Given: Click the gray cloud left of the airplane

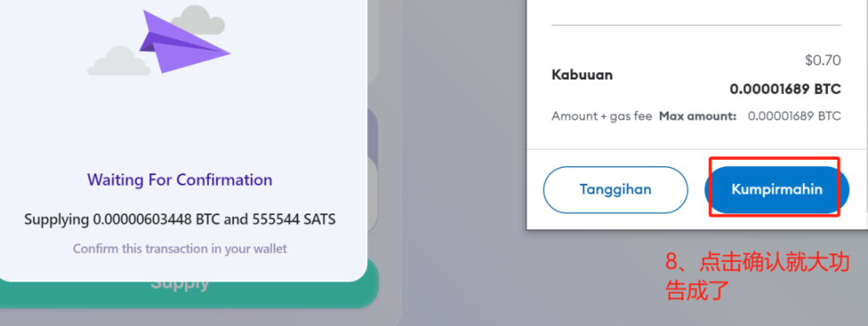Looking at the screenshot, I should [119, 61].
